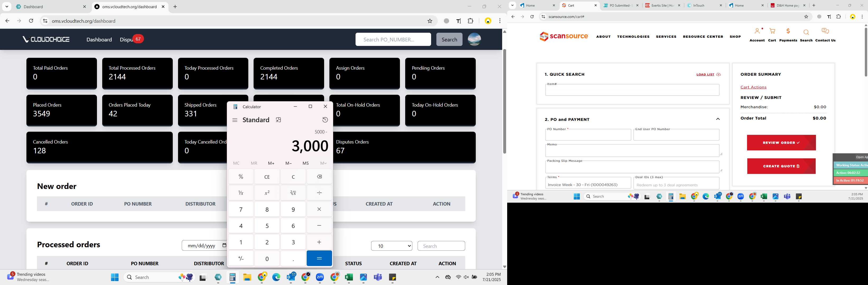The width and height of the screenshot is (868, 285).
Task: Click the Load List upload icon
Action: coord(718,75)
